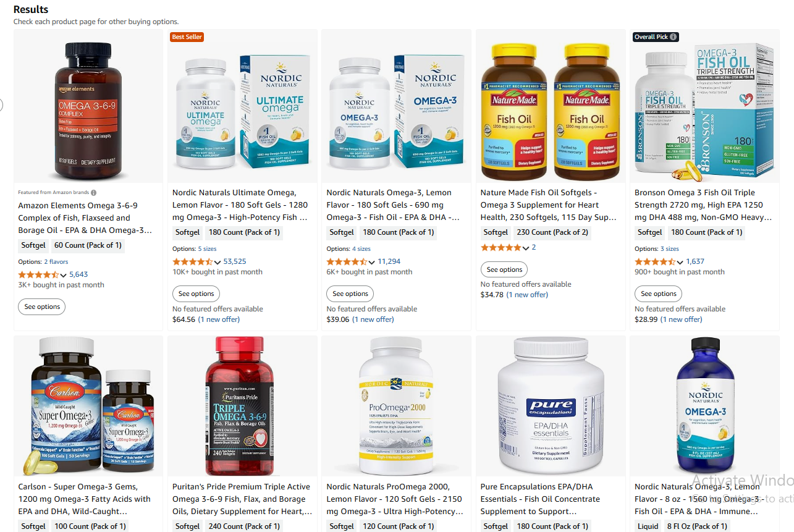Select Softgel option on Nature Made Fish Oil
This screenshot has width=794, height=532.
[496, 233]
